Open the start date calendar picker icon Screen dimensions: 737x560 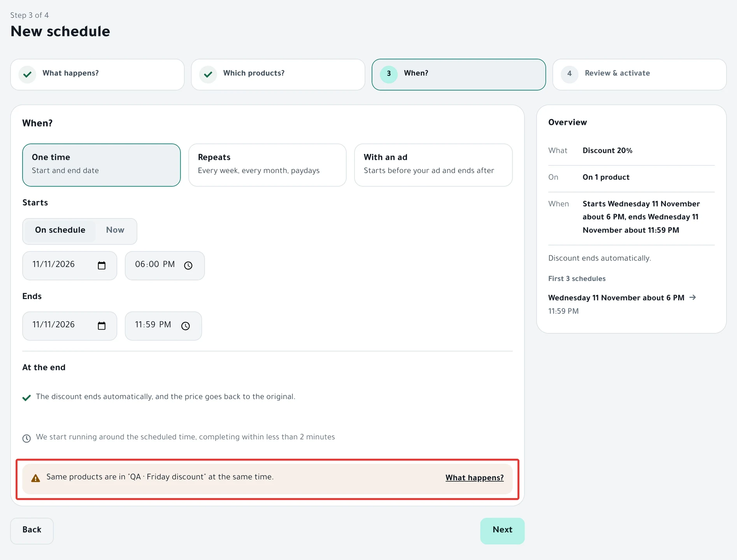[x=102, y=266]
